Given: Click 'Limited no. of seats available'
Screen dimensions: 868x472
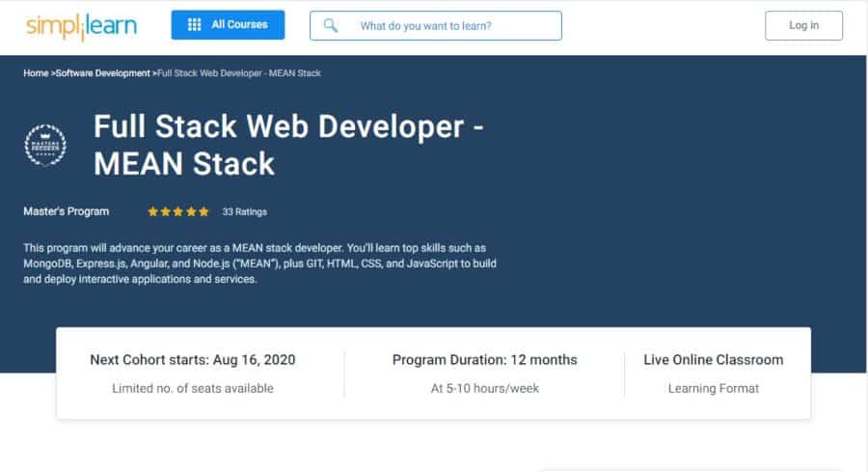Looking at the screenshot, I should click(193, 388).
